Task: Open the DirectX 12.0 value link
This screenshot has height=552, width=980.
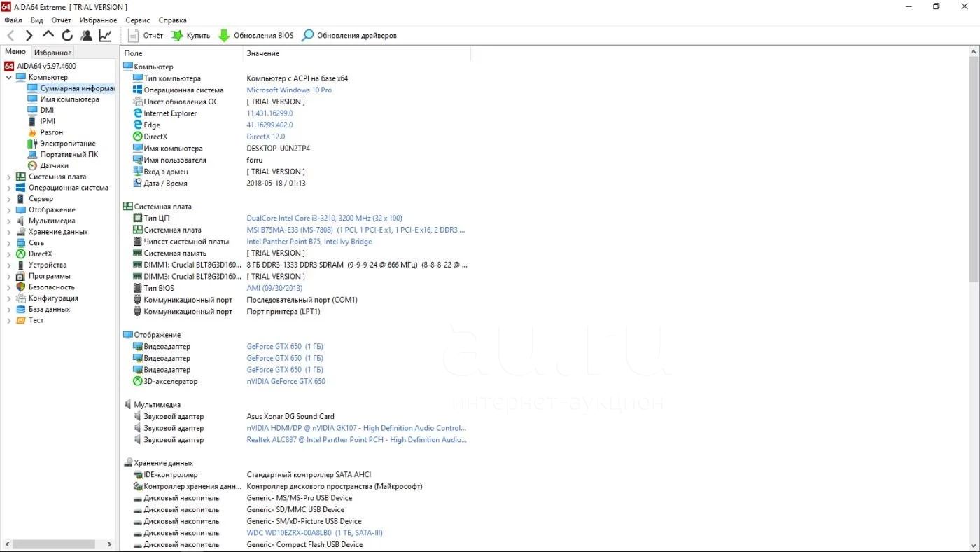Action: (x=266, y=137)
